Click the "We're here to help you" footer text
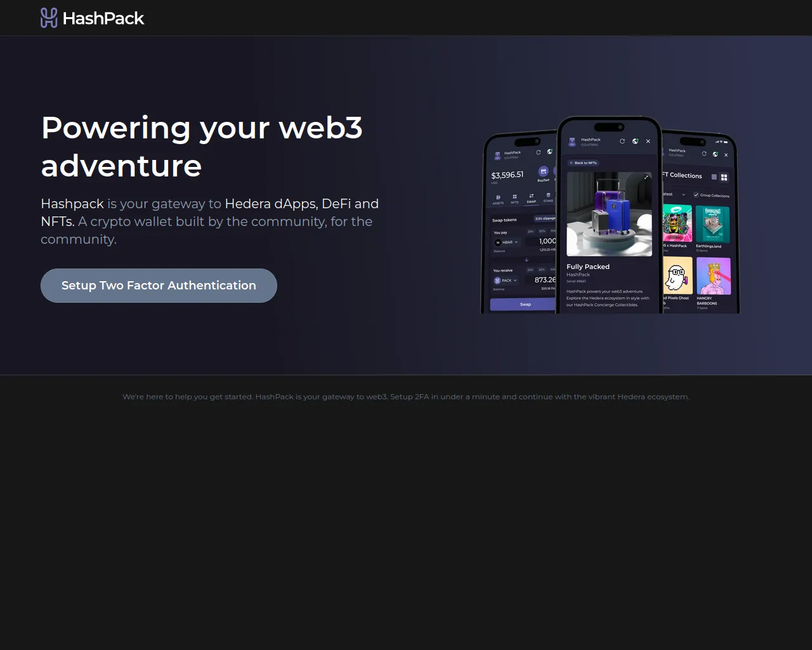This screenshot has height=650, width=812. pos(406,397)
